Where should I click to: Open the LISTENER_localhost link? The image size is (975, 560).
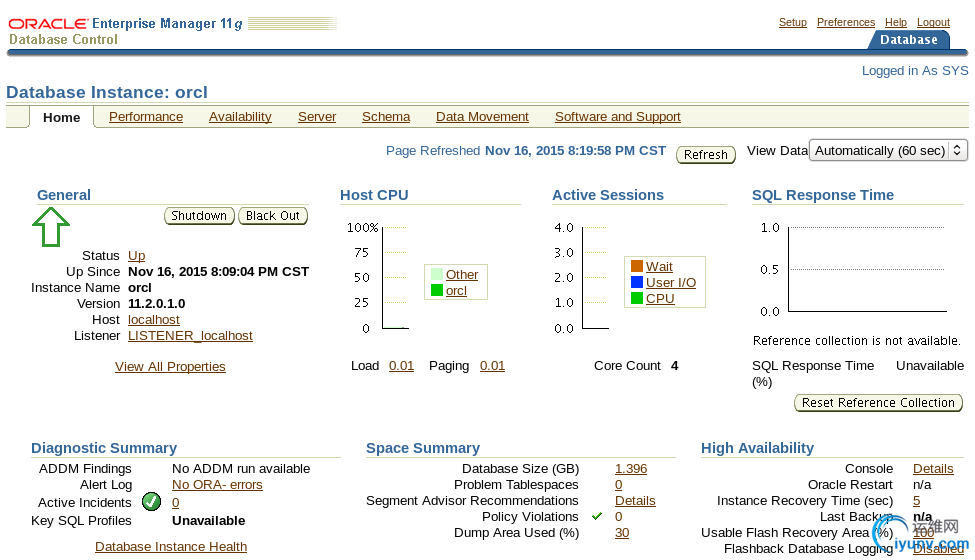coord(190,336)
